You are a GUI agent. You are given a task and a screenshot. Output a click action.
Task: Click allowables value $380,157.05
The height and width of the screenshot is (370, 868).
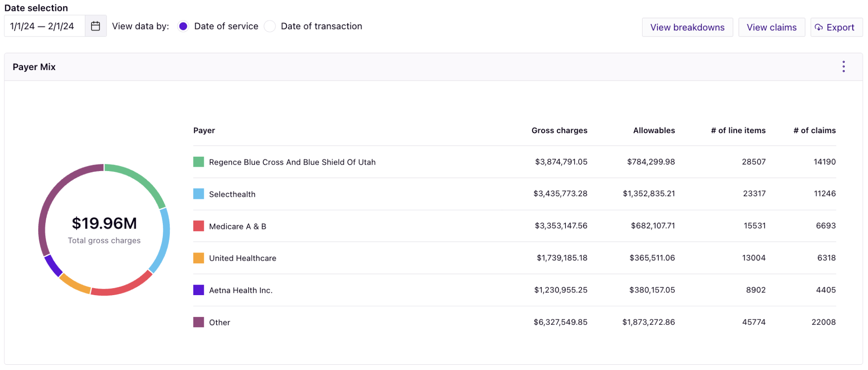(x=652, y=290)
